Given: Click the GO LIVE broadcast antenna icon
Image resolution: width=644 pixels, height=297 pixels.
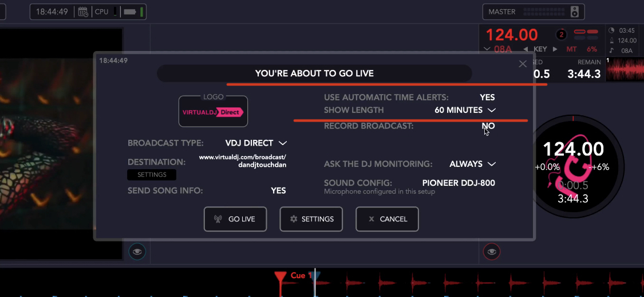Looking at the screenshot, I should click(x=218, y=219).
